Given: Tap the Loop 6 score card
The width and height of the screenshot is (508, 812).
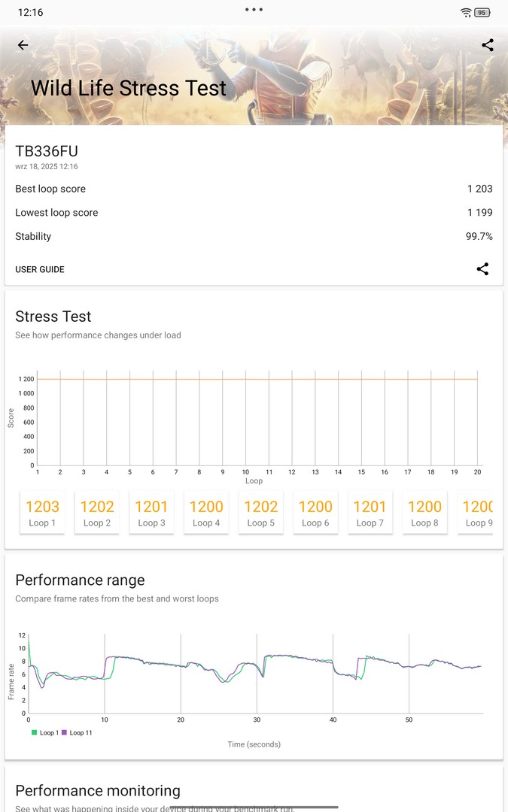Looking at the screenshot, I should [x=315, y=513].
